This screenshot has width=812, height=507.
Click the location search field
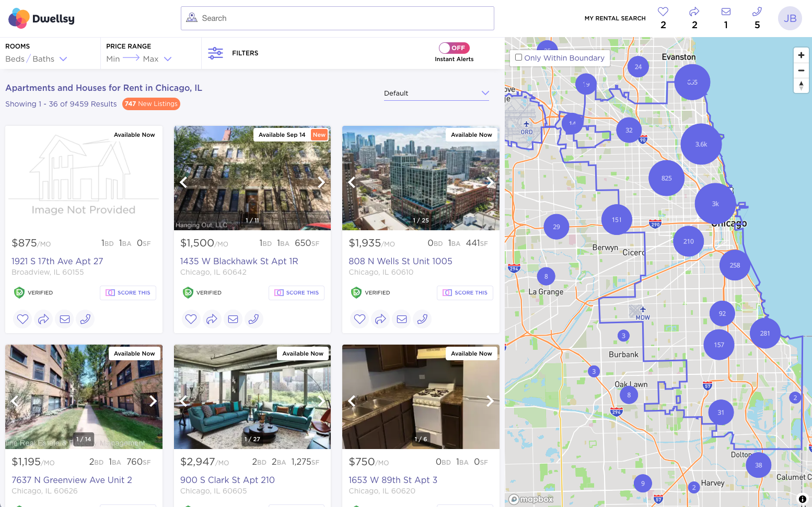point(338,18)
